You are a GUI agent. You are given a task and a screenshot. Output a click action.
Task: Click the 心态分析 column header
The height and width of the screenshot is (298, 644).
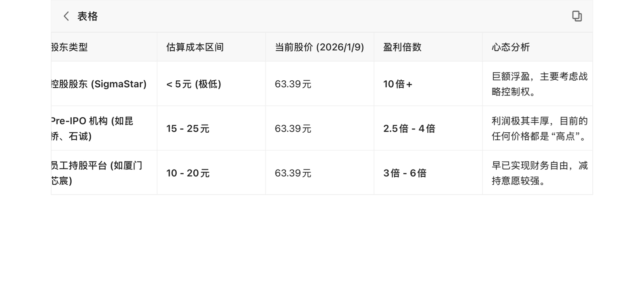[x=510, y=47]
